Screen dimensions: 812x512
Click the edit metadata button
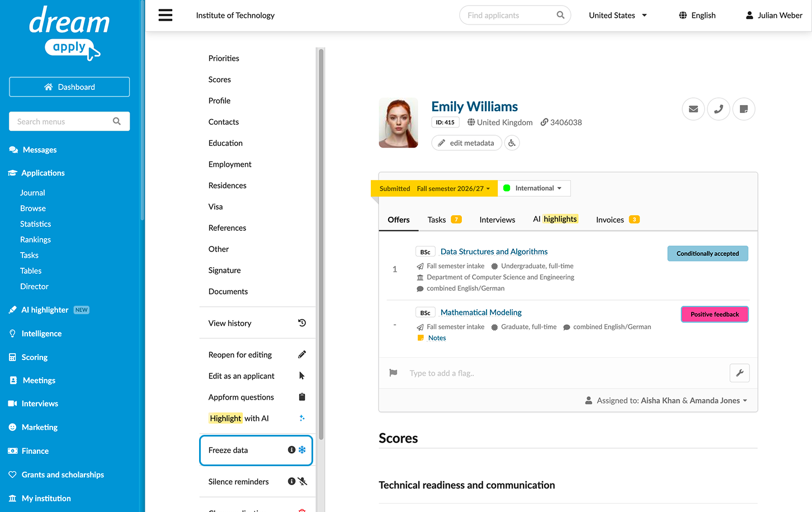click(x=466, y=143)
